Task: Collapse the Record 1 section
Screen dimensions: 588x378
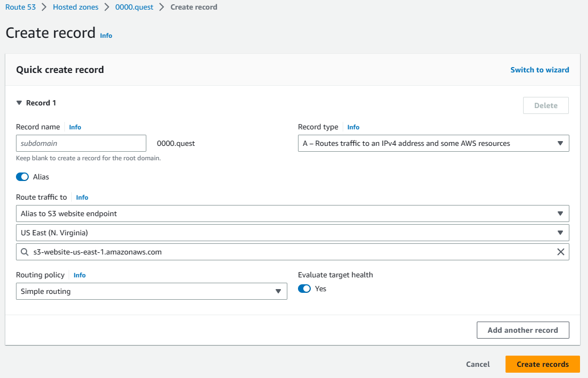Action: click(19, 102)
